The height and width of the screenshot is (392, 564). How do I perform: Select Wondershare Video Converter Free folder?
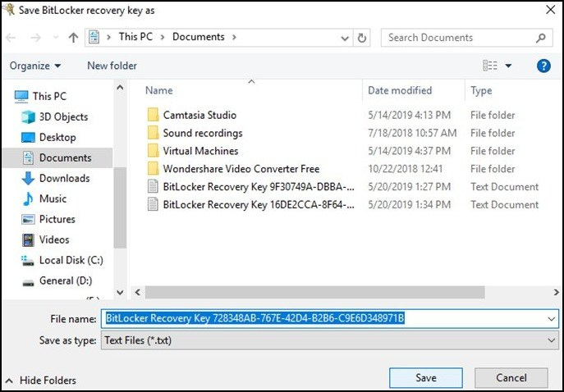pos(241,169)
